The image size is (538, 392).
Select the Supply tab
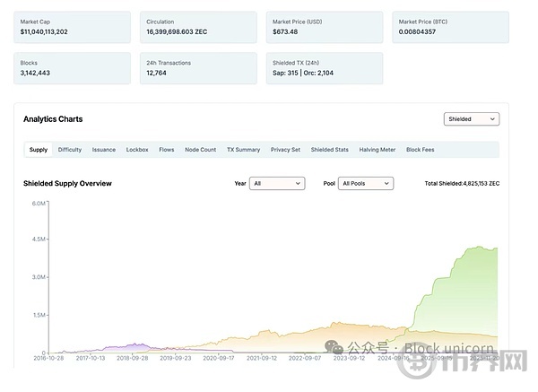[39, 150]
